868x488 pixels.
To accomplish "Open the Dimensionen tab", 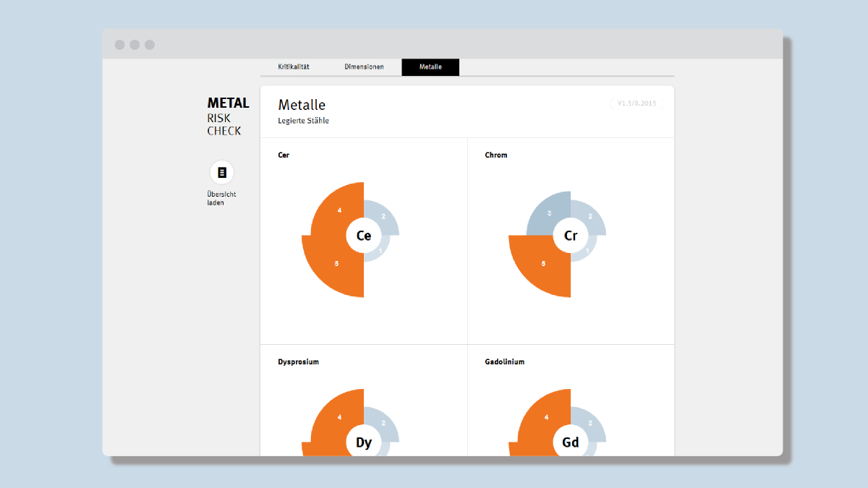I will click(364, 67).
